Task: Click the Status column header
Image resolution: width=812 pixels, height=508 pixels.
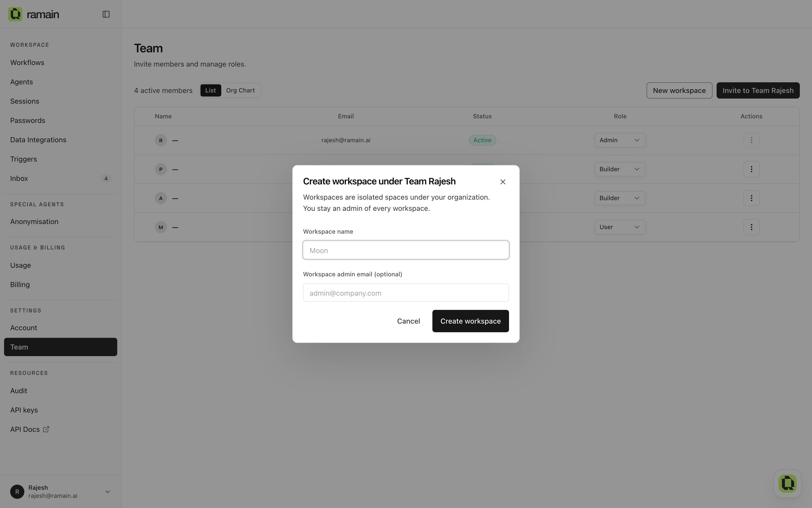Action: coord(482,116)
